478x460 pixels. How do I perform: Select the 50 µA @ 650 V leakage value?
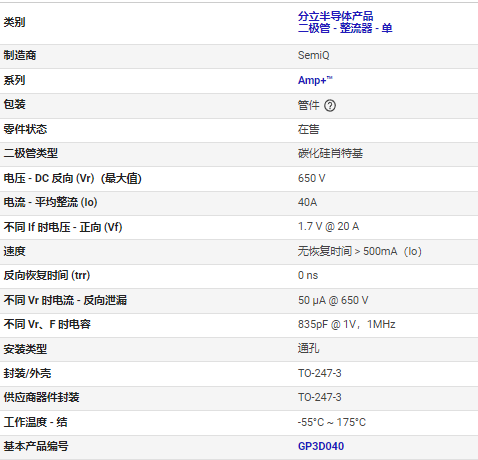(333, 300)
